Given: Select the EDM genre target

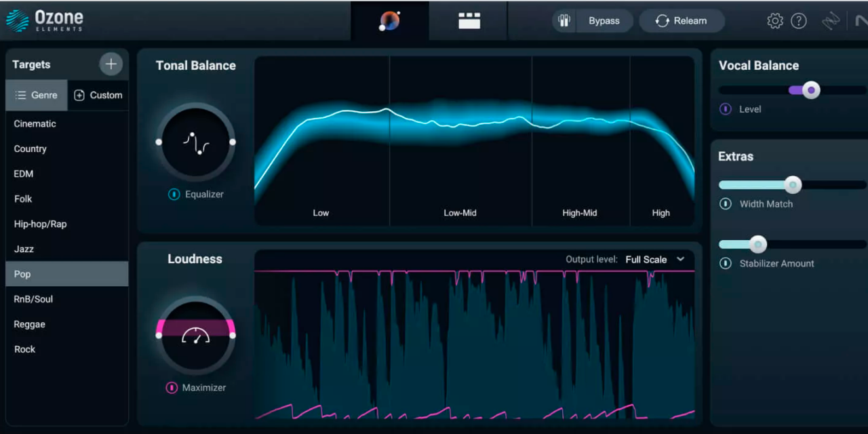Looking at the screenshot, I should click(23, 174).
